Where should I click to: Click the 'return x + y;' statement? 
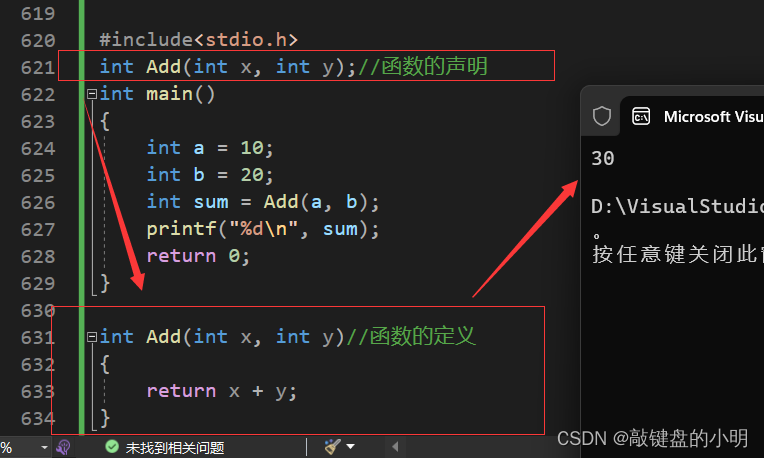click(222, 391)
